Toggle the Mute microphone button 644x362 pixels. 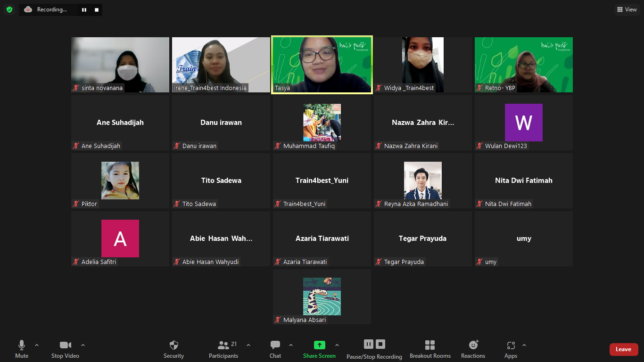(22, 346)
